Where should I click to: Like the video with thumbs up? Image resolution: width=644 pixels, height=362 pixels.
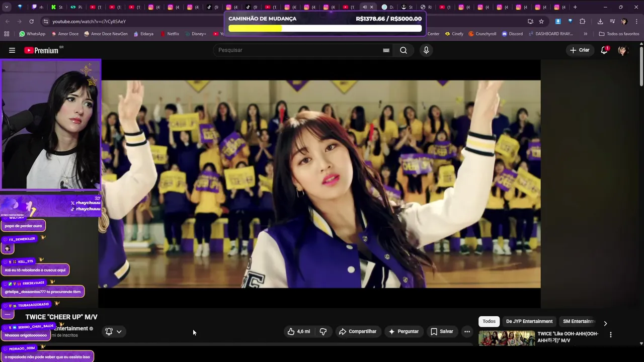click(x=299, y=331)
